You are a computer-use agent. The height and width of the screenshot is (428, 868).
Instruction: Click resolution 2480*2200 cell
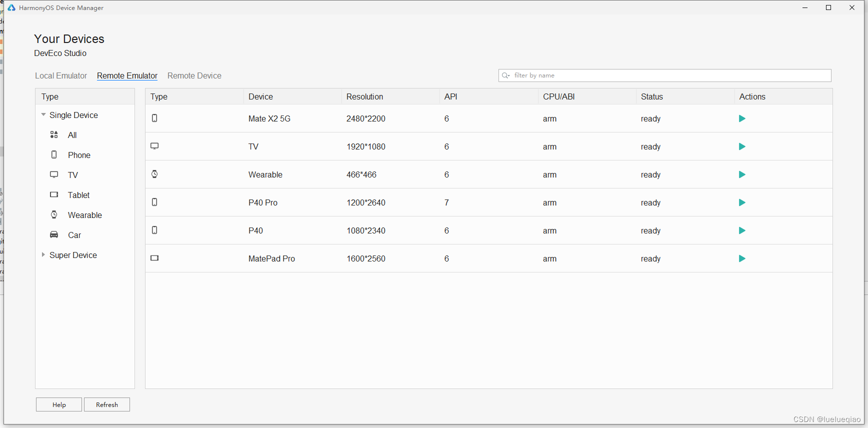click(366, 118)
